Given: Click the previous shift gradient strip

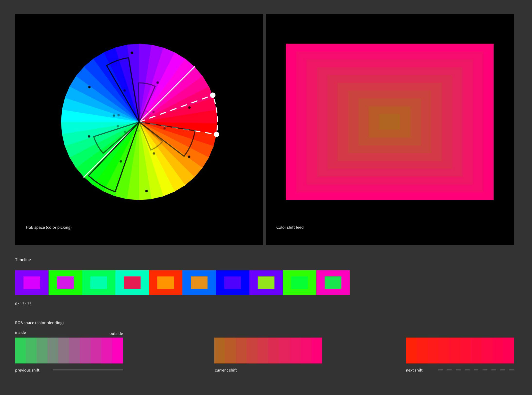Looking at the screenshot, I should tap(69, 350).
